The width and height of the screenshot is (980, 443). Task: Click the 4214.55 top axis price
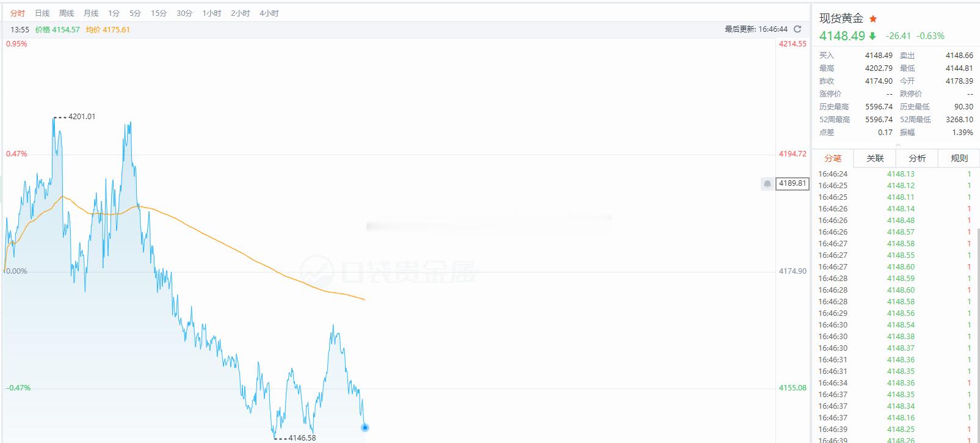(793, 44)
